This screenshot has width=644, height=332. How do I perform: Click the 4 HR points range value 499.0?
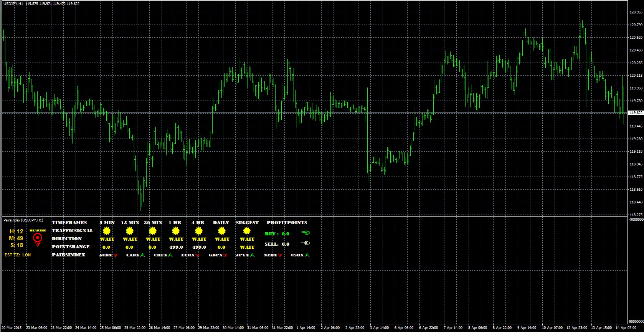[199, 247]
